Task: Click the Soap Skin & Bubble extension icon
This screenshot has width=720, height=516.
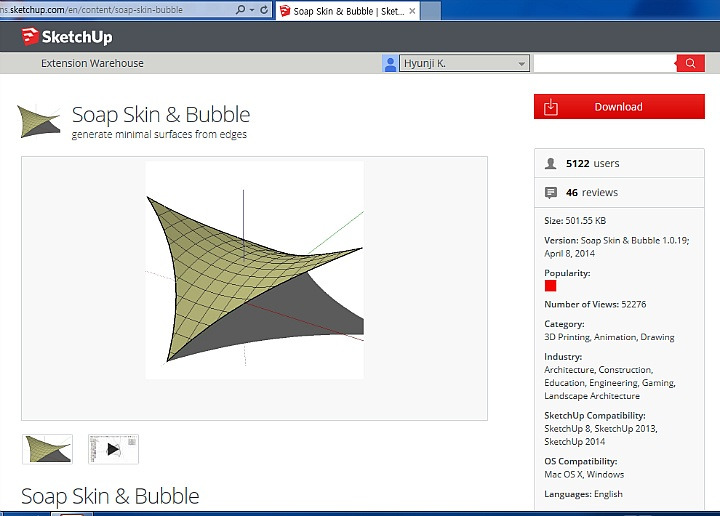Action: click(x=39, y=122)
